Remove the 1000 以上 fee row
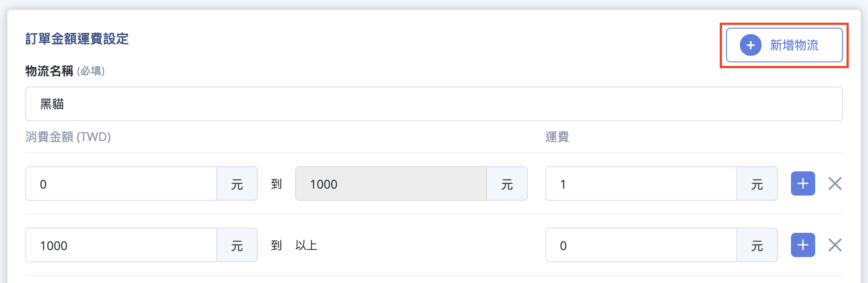This screenshot has width=868, height=283. click(835, 245)
